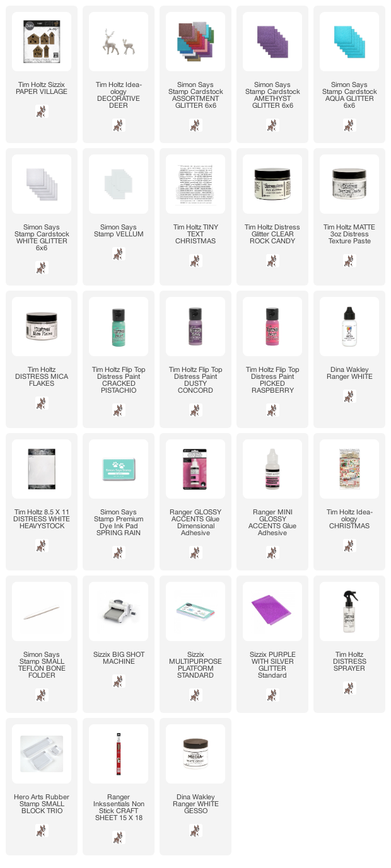Open the link Sizzix MULTIPURPOSE PLATFORM STANDARD
Viewport: 391px width, 868px height.
click(195, 665)
